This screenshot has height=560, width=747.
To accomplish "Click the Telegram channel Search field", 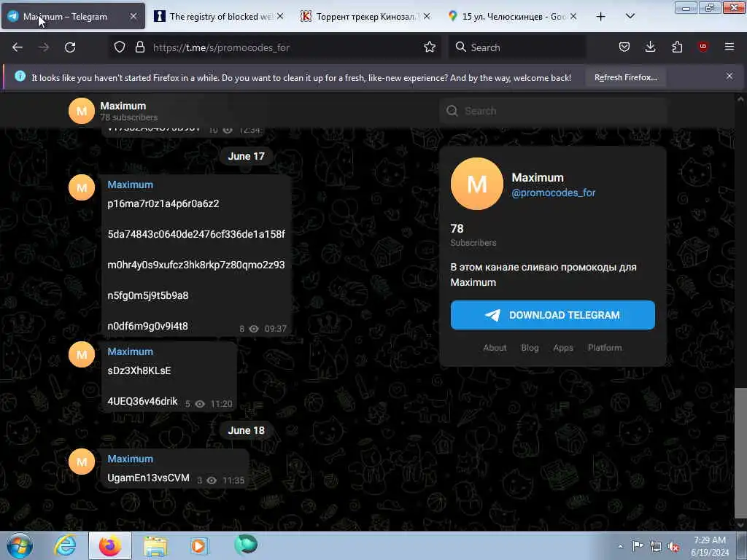I will coord(553,111).
